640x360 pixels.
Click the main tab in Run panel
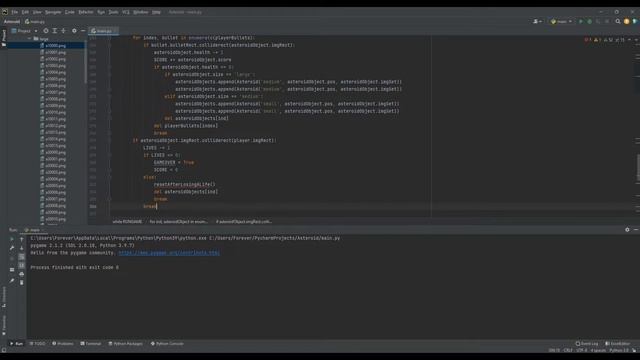pyautogui.click(x=33, y=230)
